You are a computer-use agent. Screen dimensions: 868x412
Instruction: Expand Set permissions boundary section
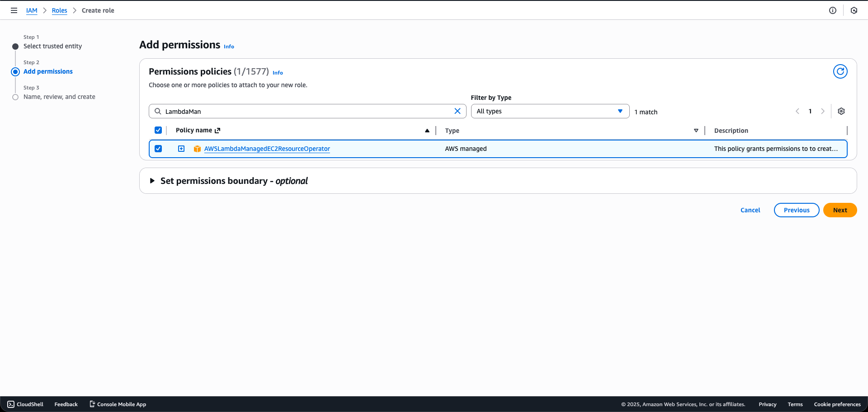(152, 180)
